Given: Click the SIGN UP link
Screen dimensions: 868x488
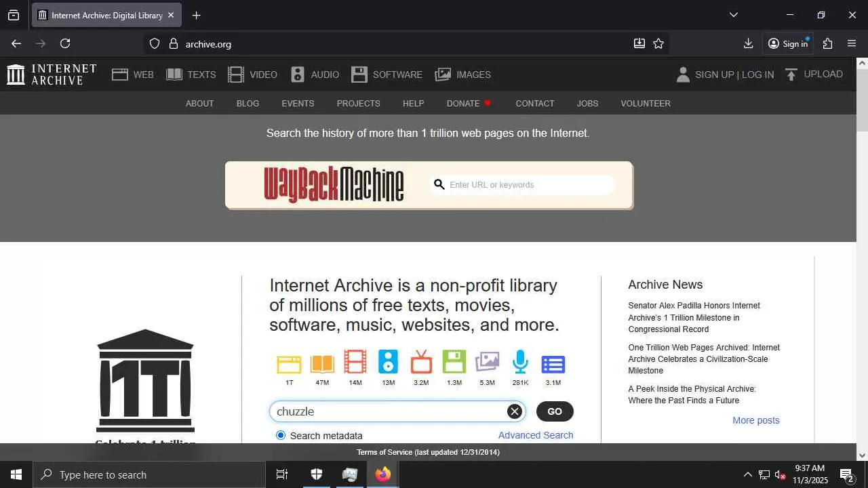Looking at the screenshot, I should (x=715, y=75).
